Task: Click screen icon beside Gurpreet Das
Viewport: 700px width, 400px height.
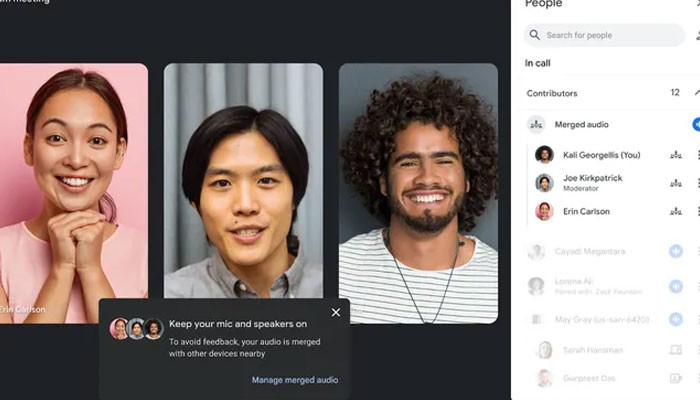Action: tap(676, 379)
